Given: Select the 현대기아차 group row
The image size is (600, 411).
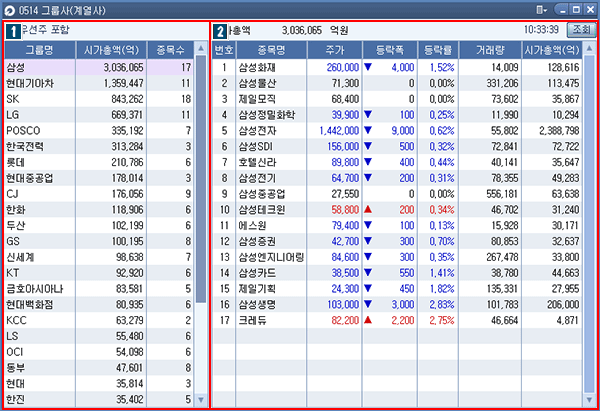Looking at the screenshot, I should [99, 83].
